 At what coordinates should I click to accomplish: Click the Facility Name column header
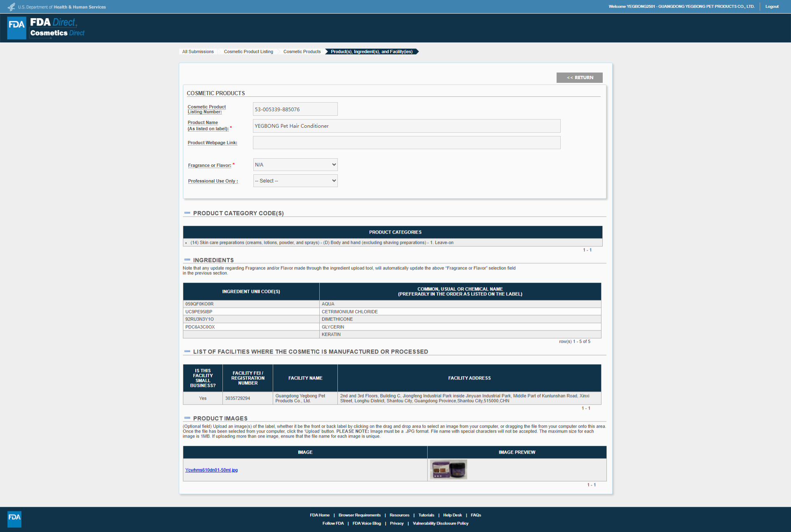[x=305, y=378]
